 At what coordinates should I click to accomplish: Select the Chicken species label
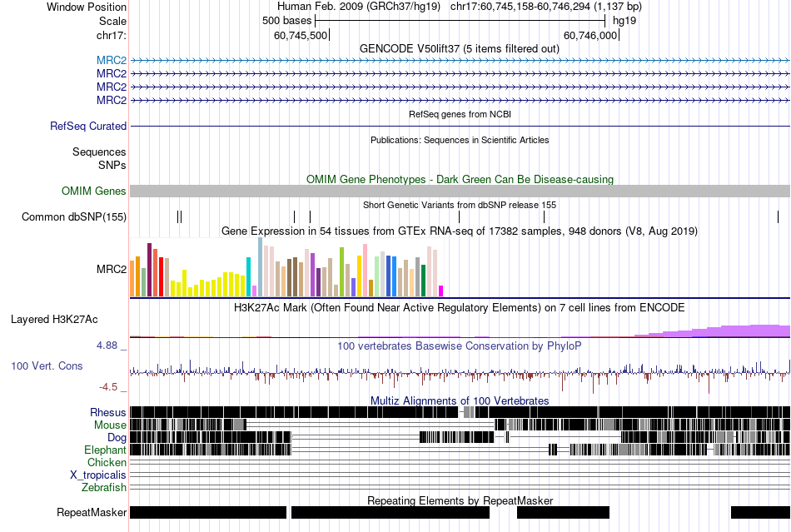(x=107, y=462)
